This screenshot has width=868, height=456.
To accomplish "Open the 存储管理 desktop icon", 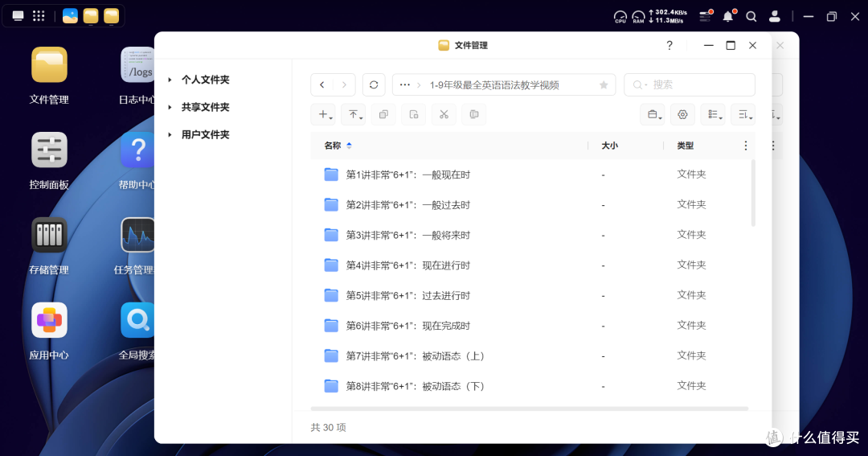I will [49, 235].
